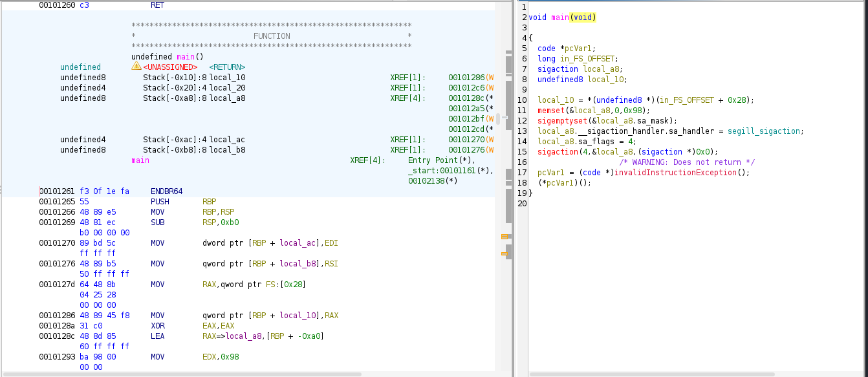Image resolution: width=868 pixels, height=377 pixels.
Task: Follow the _start:00101161 cross reference
Action: click(450, 171)
